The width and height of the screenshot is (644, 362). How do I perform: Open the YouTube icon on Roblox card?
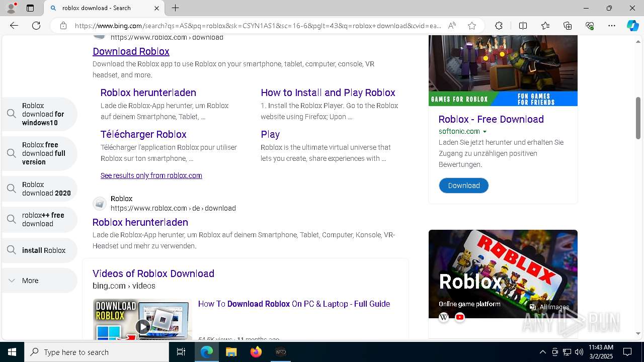[460, 317]
